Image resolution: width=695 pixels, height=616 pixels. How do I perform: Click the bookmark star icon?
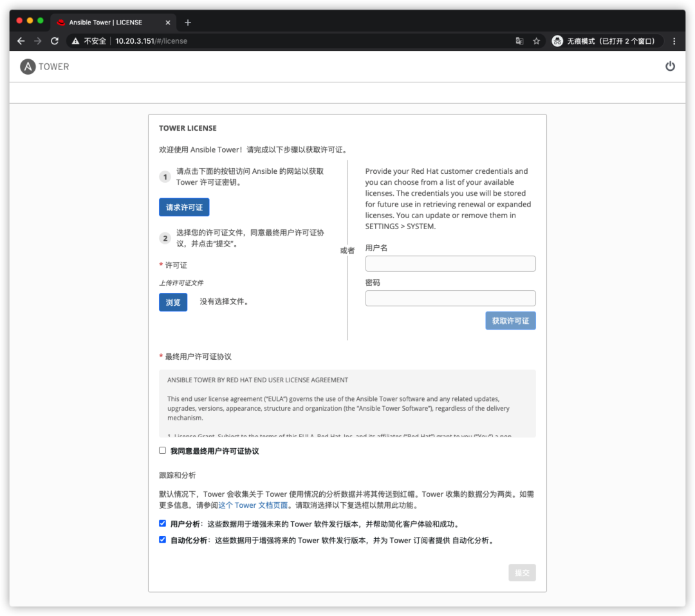pos(537,40)
